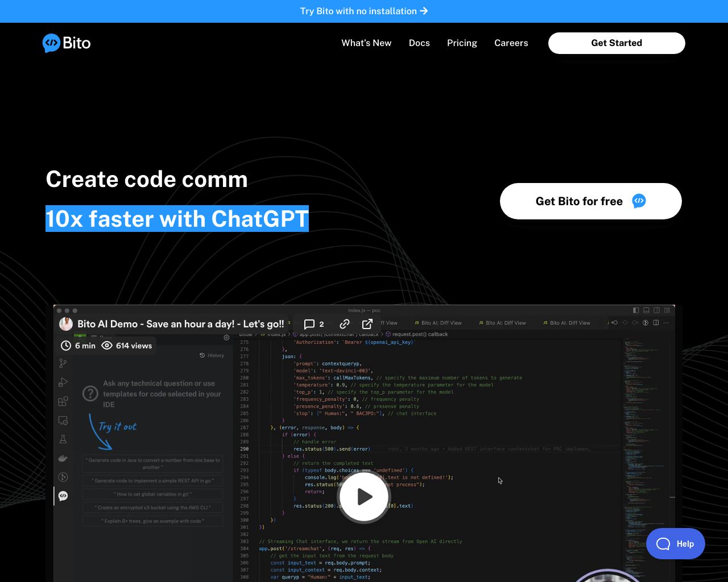Click the Get Bito for free button
This screenshot has width=728, height=582.
point(591,201)
